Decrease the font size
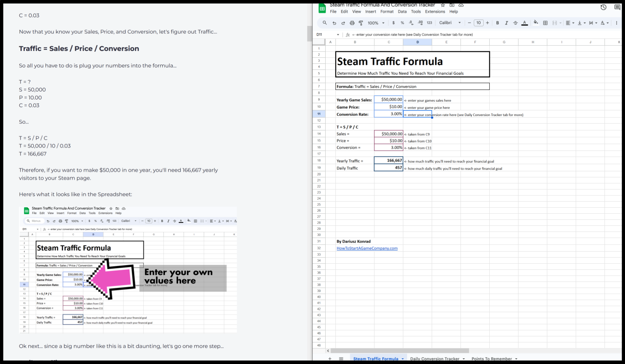This screenshot has height=364, width=625. click(469, 23)
